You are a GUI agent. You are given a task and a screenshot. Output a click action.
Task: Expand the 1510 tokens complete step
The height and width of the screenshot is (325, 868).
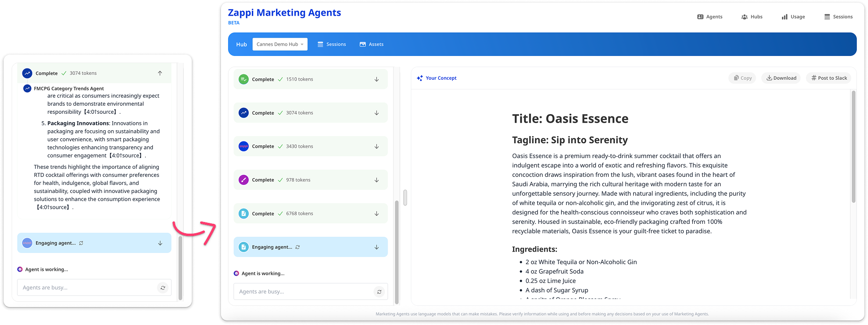[376, 79]
